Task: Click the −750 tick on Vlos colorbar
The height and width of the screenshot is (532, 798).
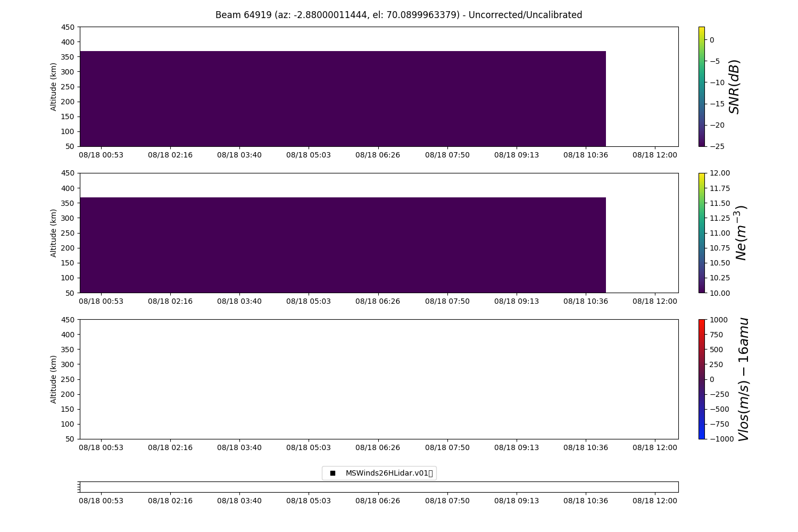Action: (719, 424)
